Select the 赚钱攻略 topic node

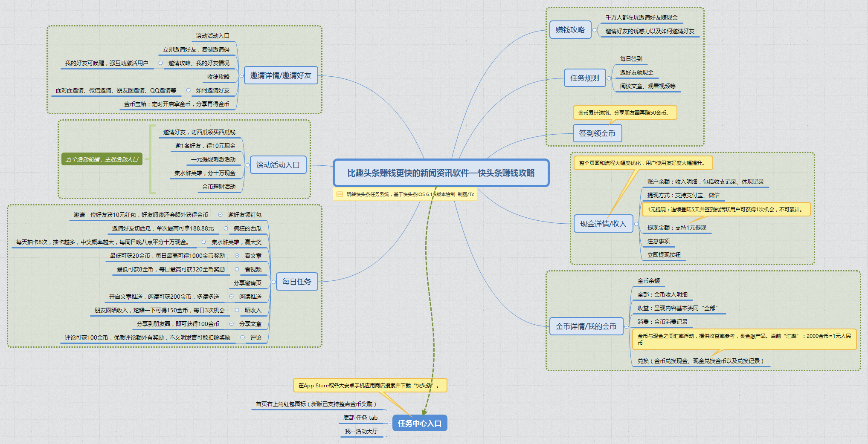(570, 30)
